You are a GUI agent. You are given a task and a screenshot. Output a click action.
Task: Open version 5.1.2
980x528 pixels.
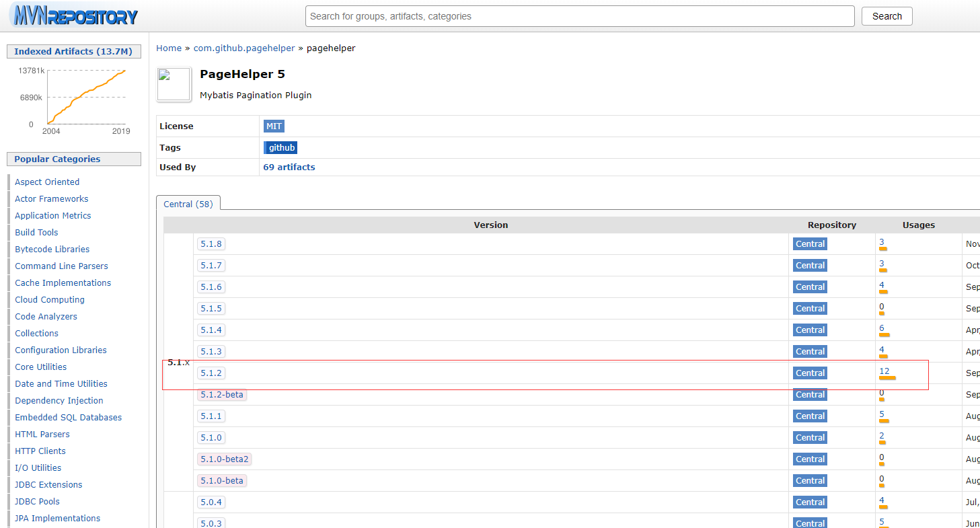pos(211,373)
